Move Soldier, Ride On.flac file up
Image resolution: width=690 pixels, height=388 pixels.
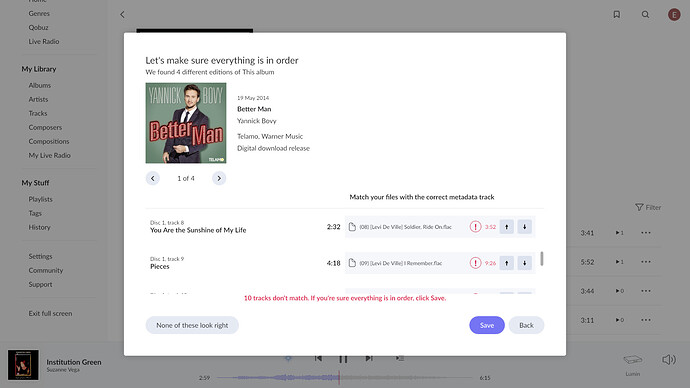click(x=506, y=227)
